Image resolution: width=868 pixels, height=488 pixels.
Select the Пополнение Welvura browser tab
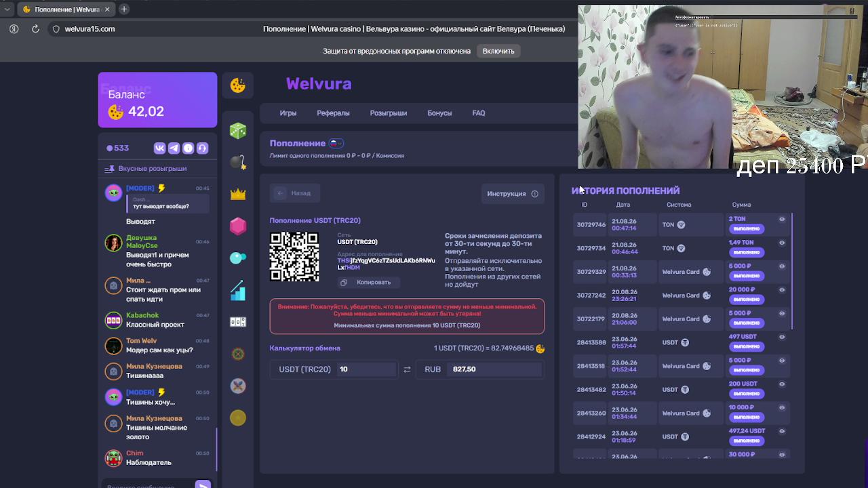pos(66,9)
